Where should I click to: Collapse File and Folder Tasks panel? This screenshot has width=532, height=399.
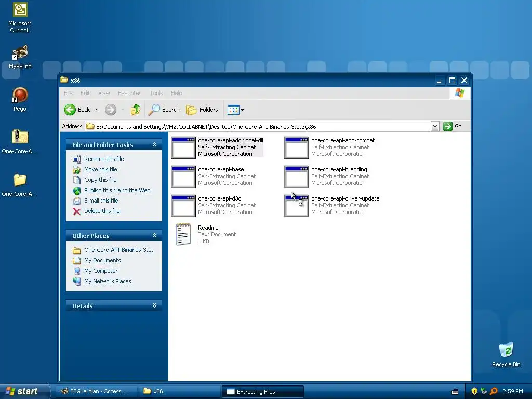(x=154, y=144)
